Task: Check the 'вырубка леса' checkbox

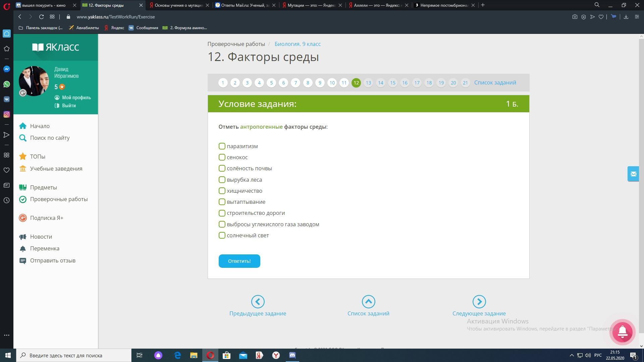Action: coord(222,180)
